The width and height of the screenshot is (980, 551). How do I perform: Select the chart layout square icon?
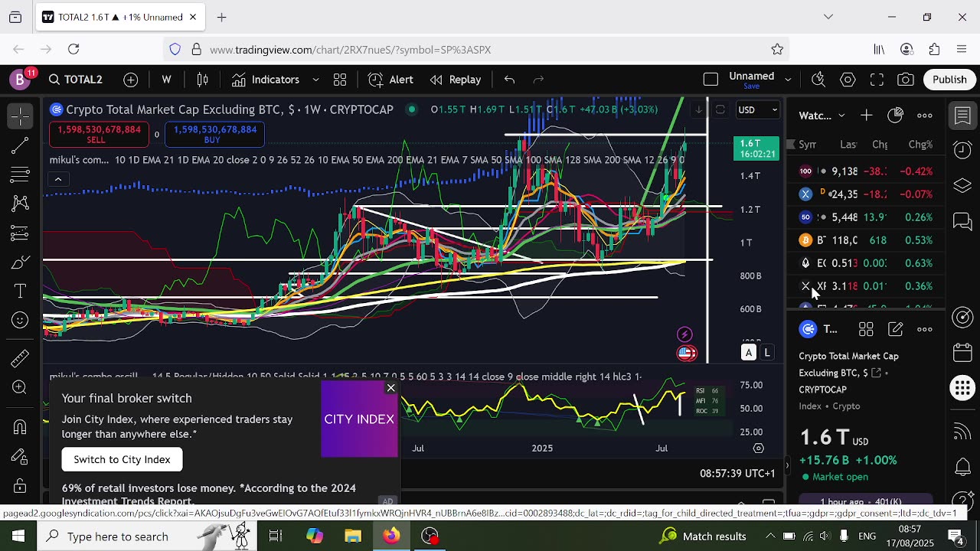[x=710, y=80]
